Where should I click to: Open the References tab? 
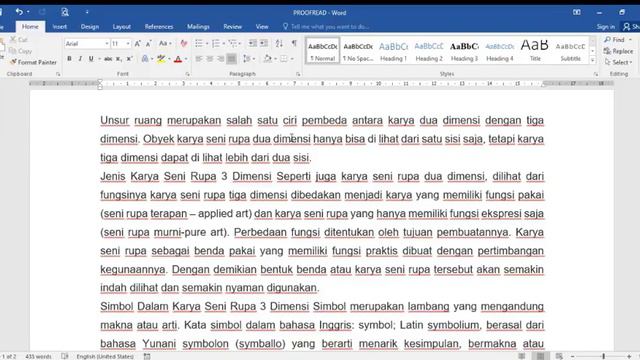[159, 27]
